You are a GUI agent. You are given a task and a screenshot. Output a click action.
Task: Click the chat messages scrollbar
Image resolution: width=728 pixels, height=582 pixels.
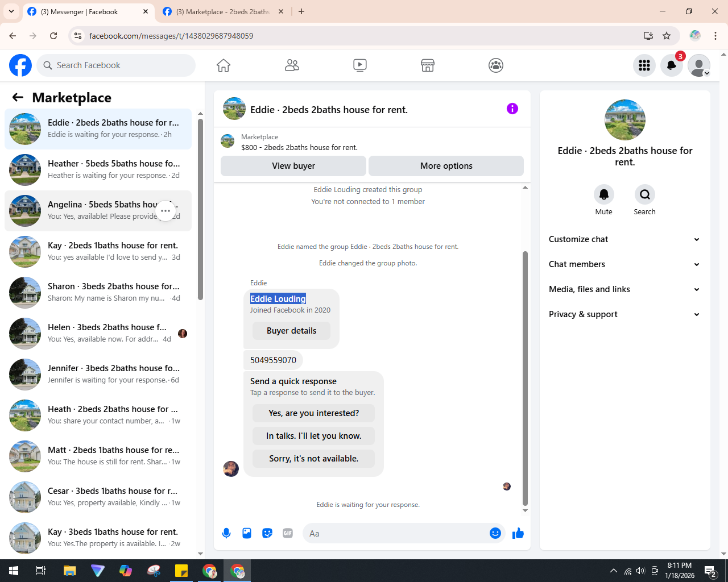(x=525, y=378)
